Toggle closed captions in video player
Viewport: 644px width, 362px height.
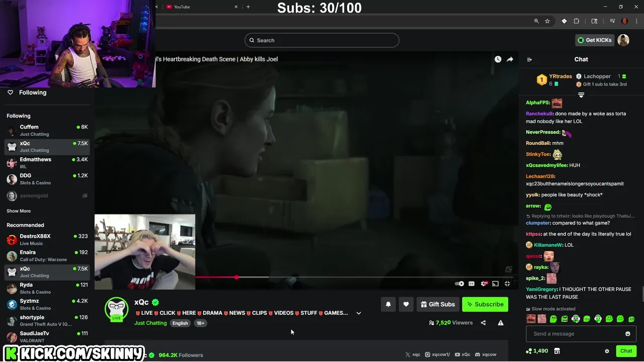[471, 284]
